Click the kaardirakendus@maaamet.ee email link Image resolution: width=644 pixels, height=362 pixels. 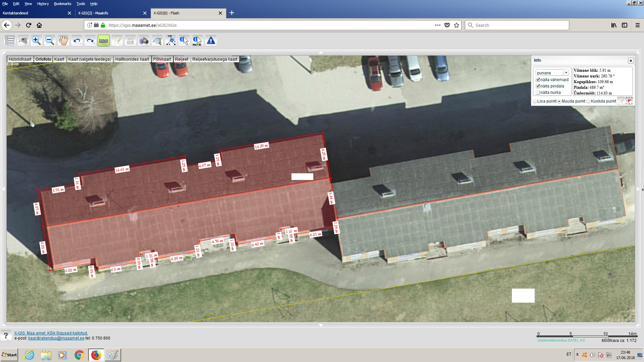56,338
